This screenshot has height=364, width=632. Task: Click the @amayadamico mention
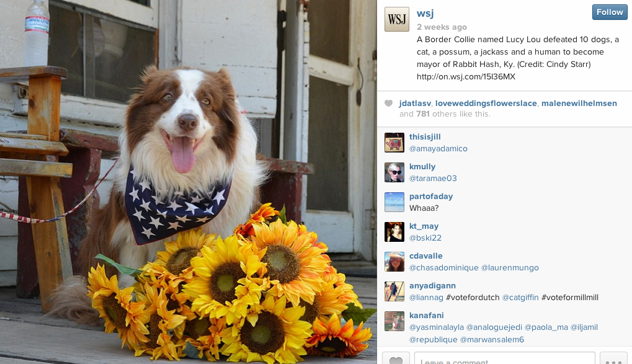[438, 149]
